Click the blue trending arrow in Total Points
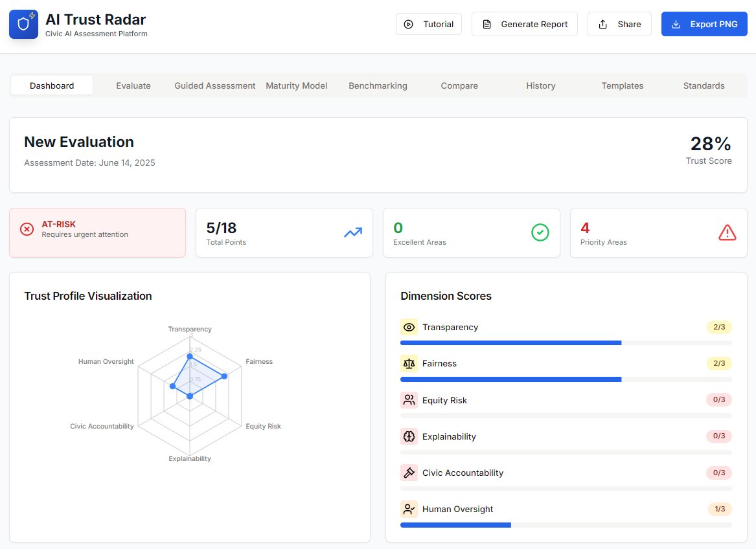Screen dimensions: 756x549 tap(353, 233)
